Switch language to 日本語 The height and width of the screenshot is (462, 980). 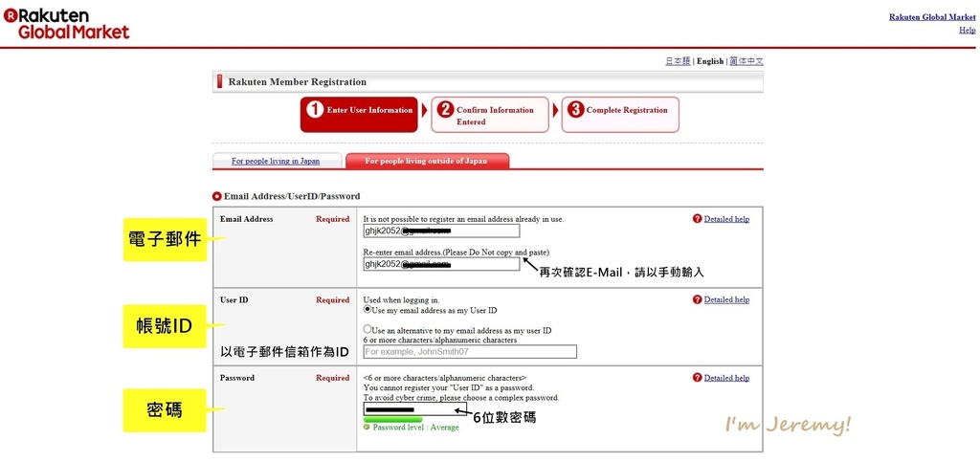(678, 61)
